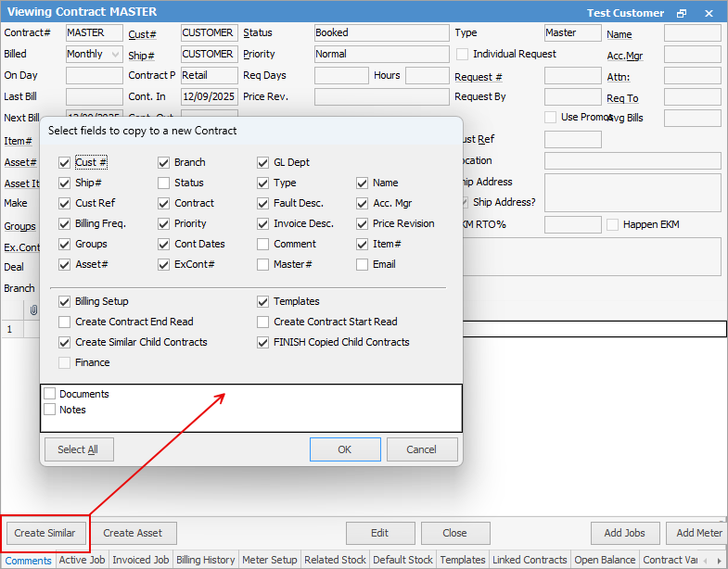
Task: Select the Related Stock tab
Action: [x=335, y=560]
